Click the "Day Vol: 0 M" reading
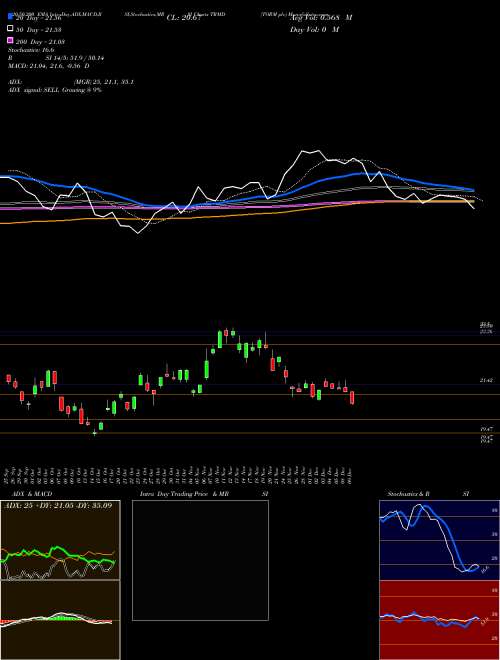The height and width of the screenshot is (660, 500). (314, 29)
